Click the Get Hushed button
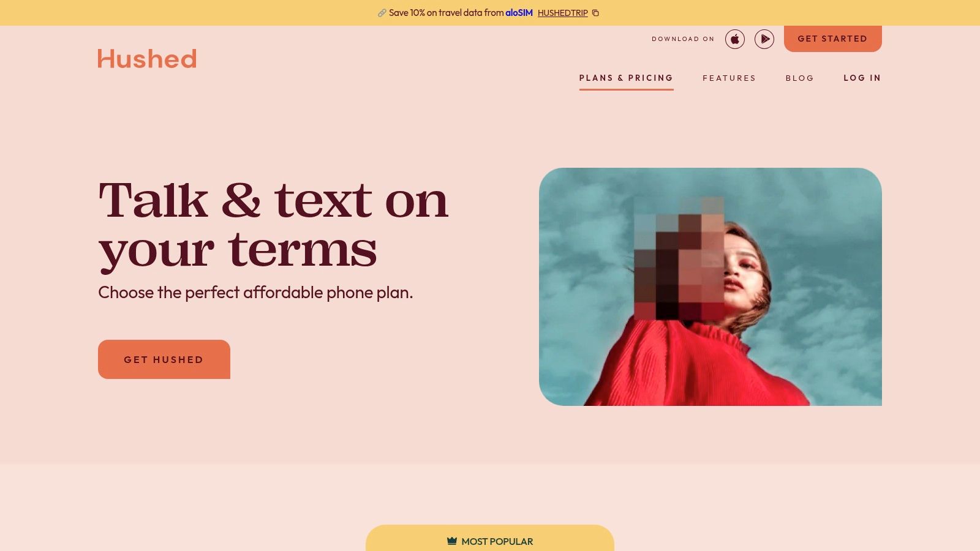The height and width of the screenshot is (551, 980). pyautogui.click(x=164, y=359)
